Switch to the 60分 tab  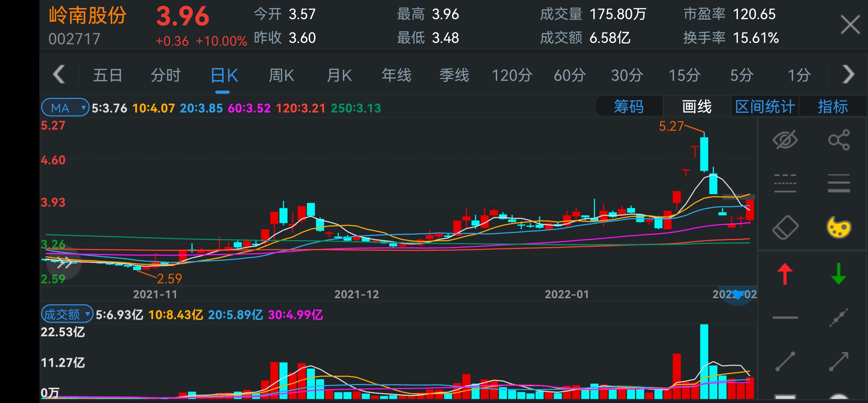(x=570, y=75)
